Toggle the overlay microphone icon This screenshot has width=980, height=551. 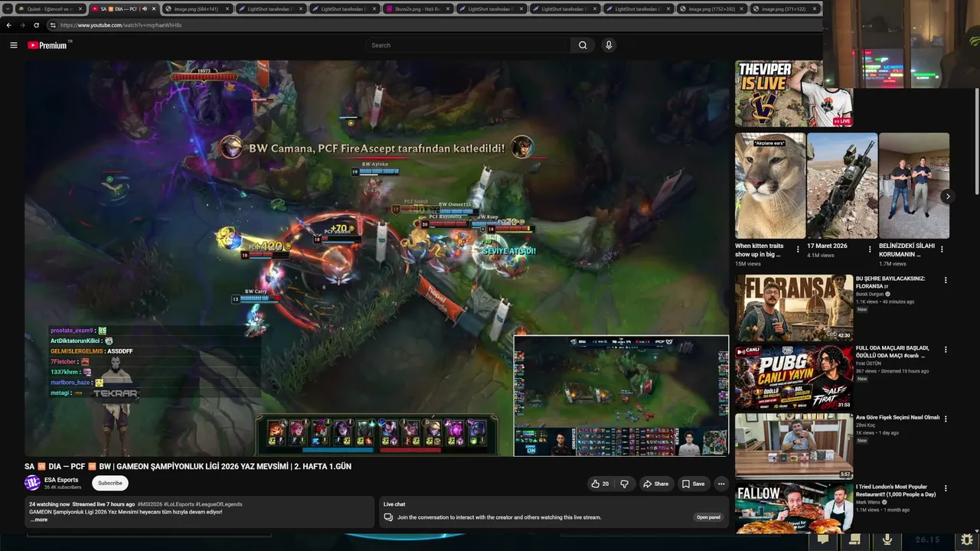887,540
